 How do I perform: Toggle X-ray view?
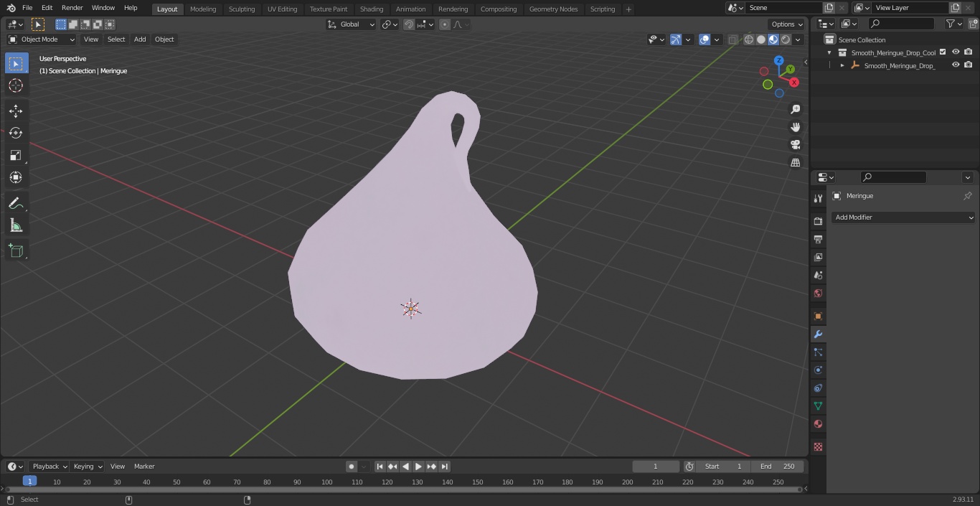[732, 39]
